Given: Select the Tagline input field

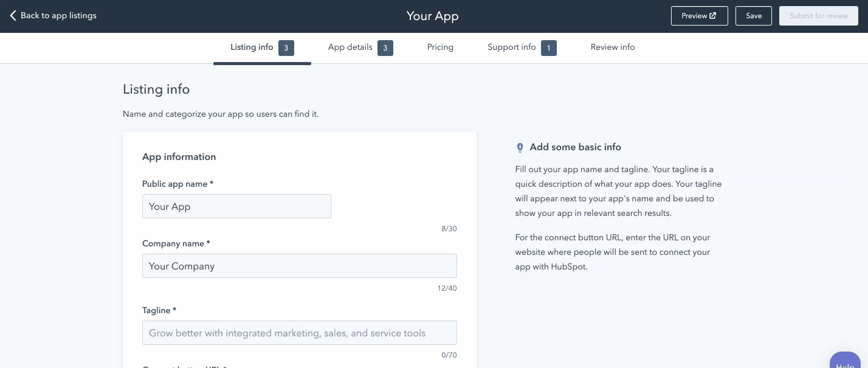Looking at the screenshot, I should pyautogui.click(x=299, y=333).
